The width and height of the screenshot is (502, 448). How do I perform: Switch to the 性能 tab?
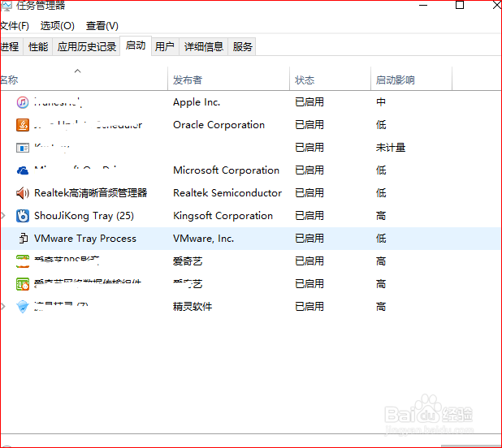[38, 47]
